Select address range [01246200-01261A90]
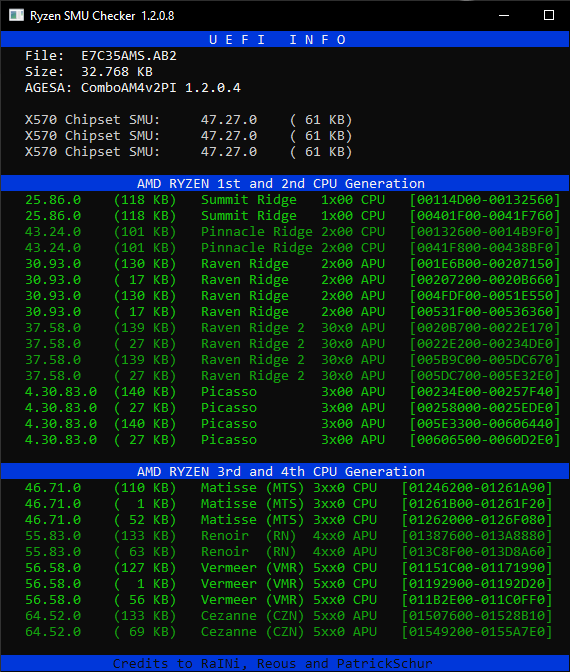The image size is (570, 672). (x=477, y=488)
